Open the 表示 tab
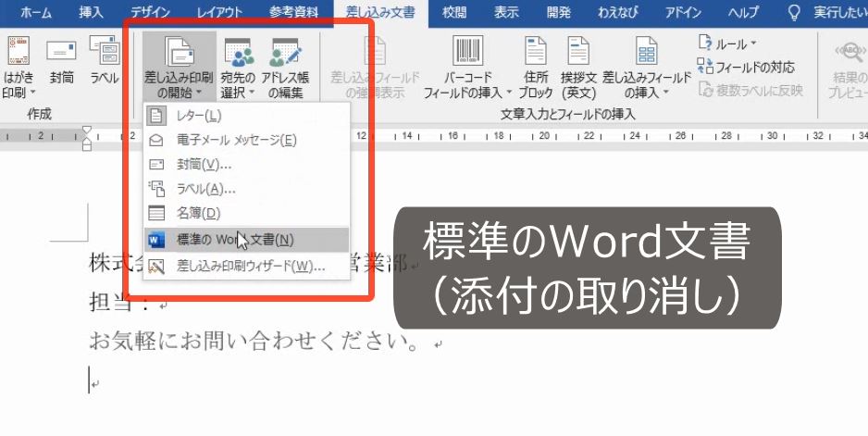 point(506,12)
